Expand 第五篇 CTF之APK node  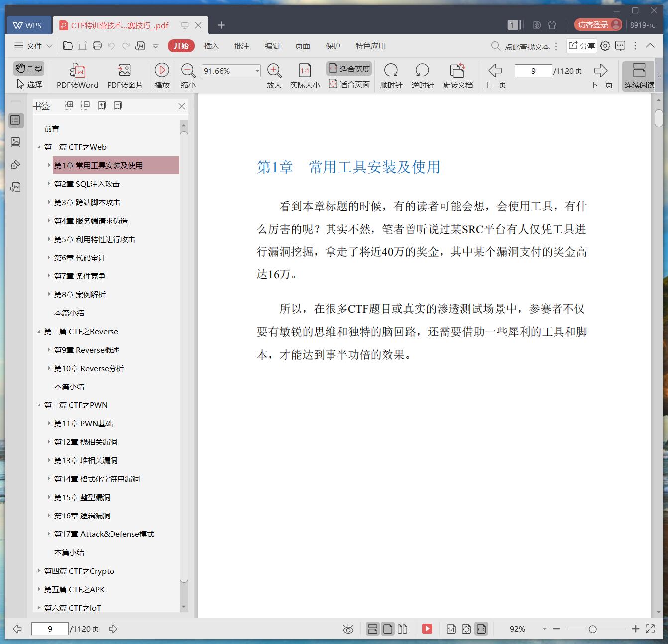[x=39, y=589]
